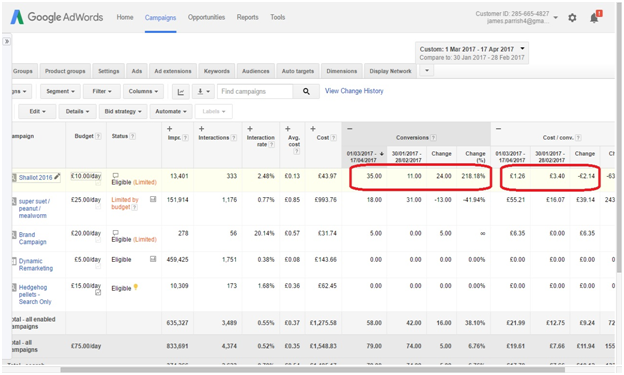
Task: Expand the left navigation panel chevron
Action: [6, 41]
